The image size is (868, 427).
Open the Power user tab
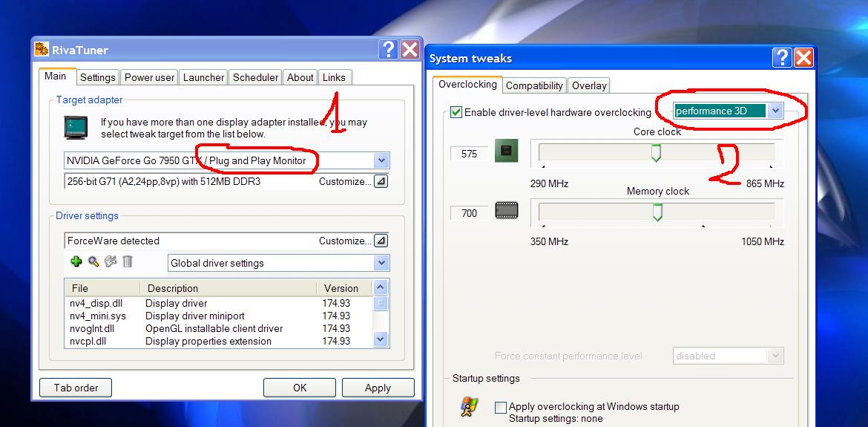tap(149, 77)
